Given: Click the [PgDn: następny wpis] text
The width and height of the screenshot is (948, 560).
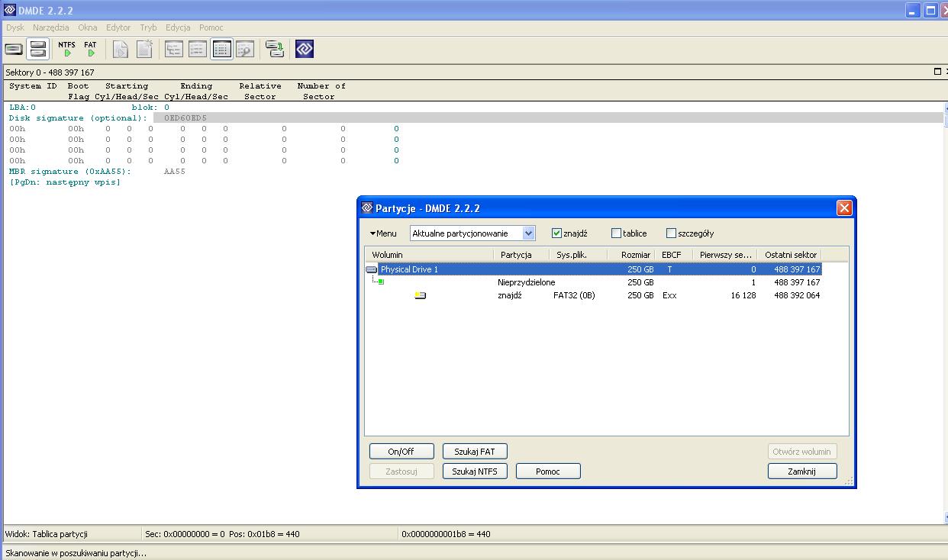Looking at the screenshot, I should coord(65,182).
